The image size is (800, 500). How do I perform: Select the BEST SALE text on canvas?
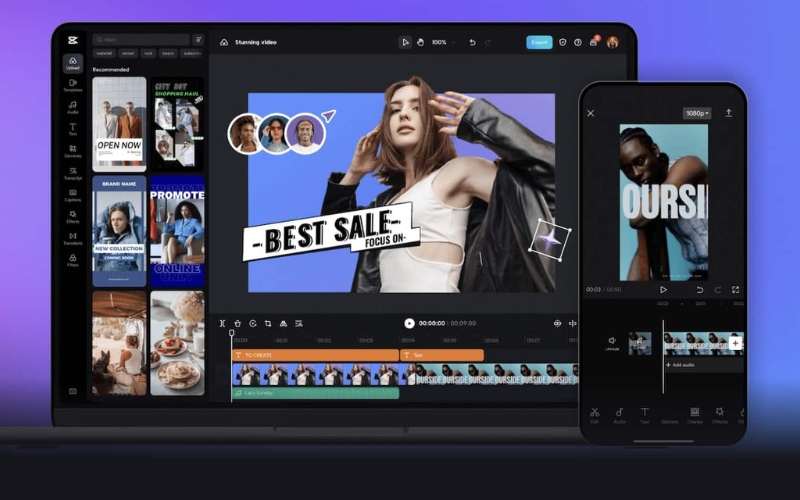pos(331,232)
